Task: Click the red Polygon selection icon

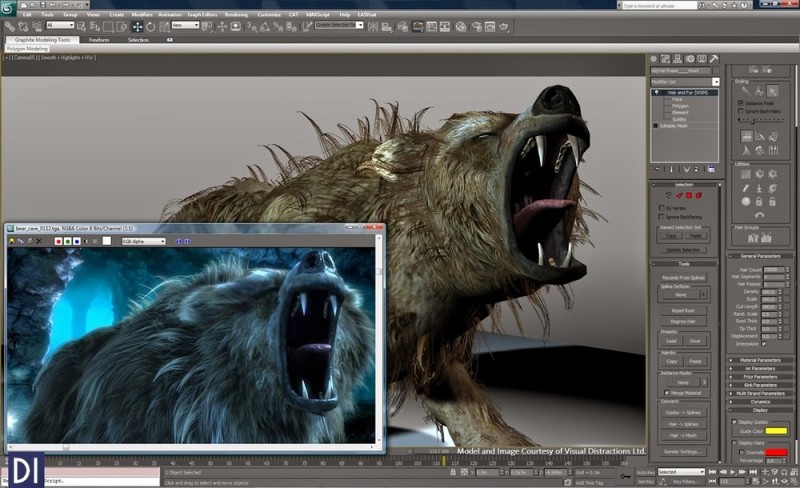Action: pyautogui.click(x=689, y=195)
